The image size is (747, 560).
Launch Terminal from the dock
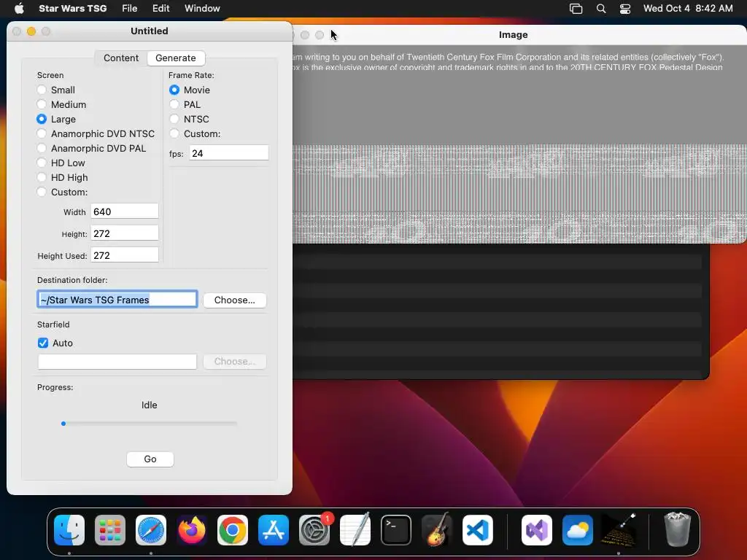pyautogui.click(x=396, y=530)
